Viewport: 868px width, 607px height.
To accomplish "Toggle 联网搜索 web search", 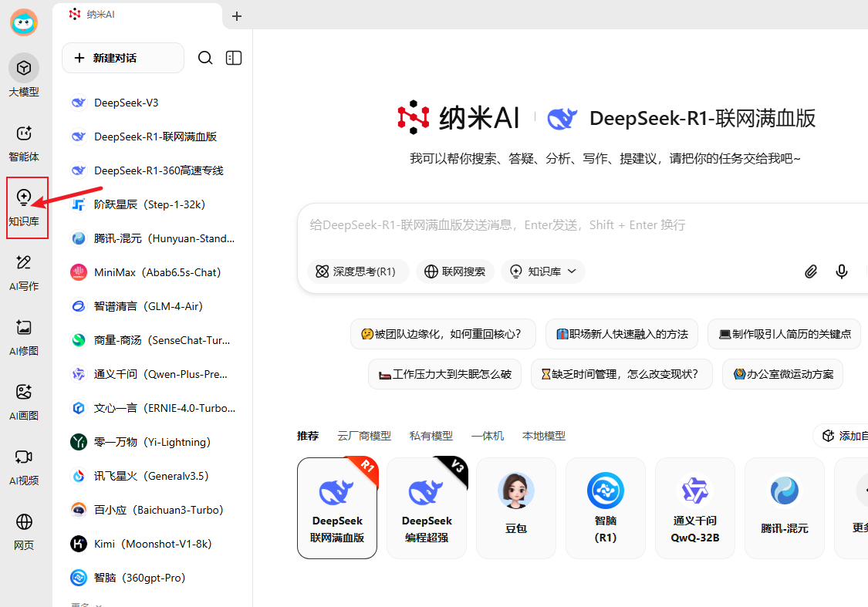I will pyautogui.click(x=455, y=271).
